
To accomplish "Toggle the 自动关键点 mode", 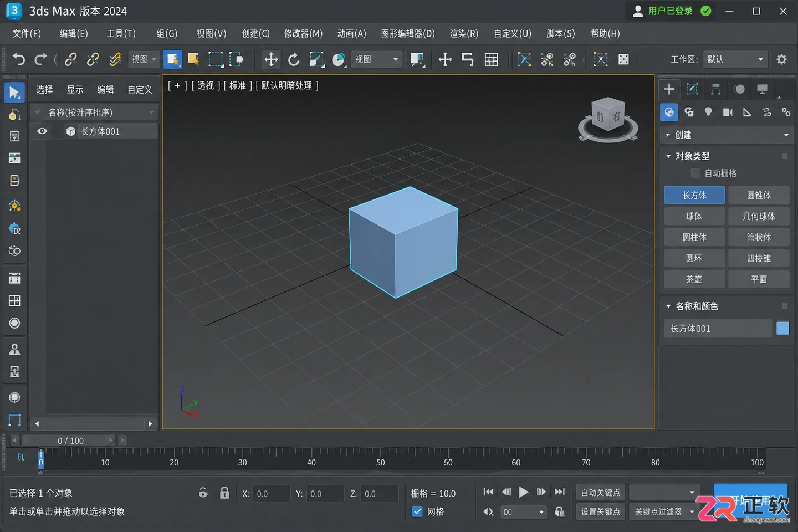I will (x=600, y=493).
